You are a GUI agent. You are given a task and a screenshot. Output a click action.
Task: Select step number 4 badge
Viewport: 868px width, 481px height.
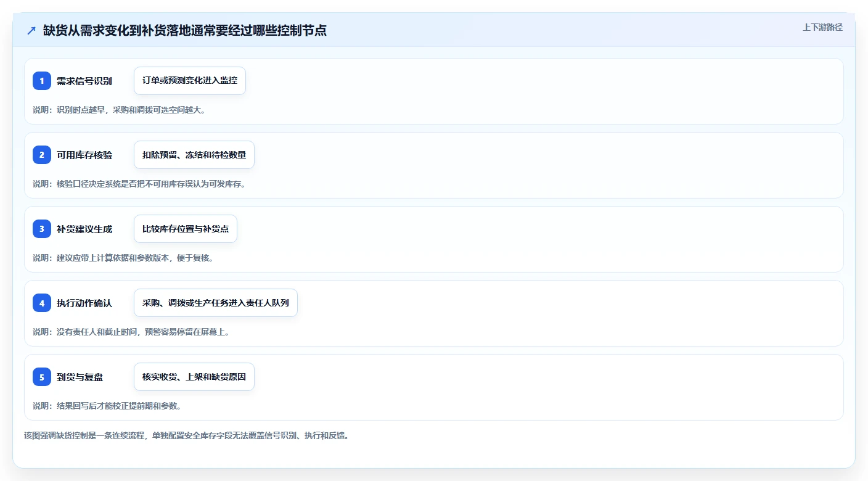tap(42, 303)
